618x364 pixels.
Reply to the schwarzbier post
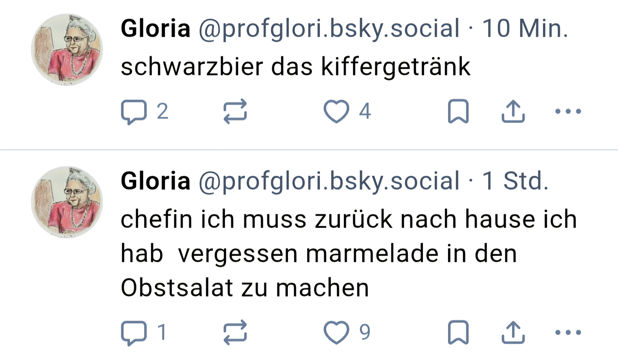pyautogui.click(x=134, y=111)
